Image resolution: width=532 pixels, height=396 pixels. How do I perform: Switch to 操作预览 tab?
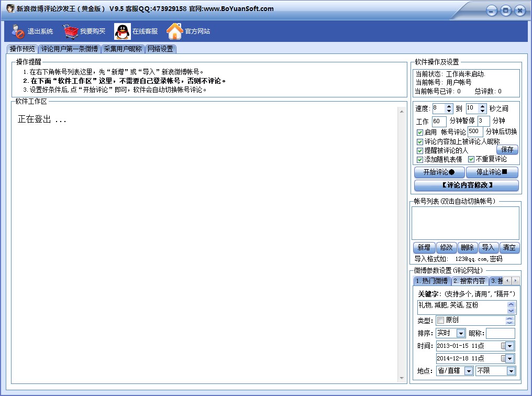[23, 49]
